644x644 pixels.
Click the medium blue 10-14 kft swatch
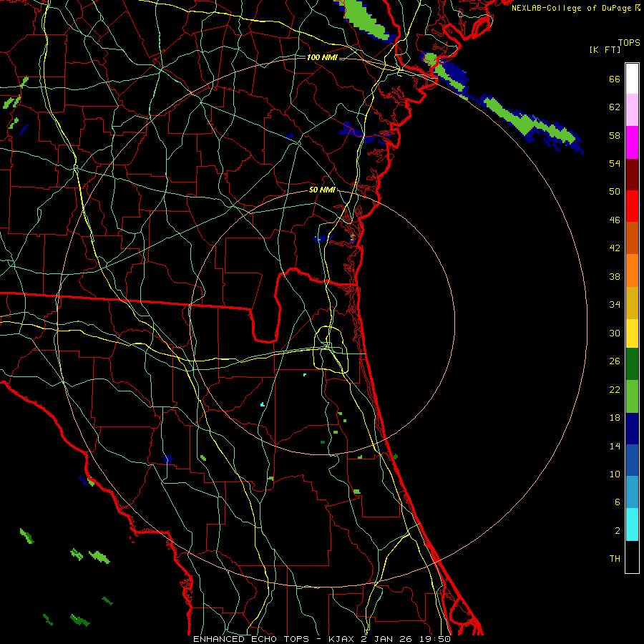[x=632, y=460]
